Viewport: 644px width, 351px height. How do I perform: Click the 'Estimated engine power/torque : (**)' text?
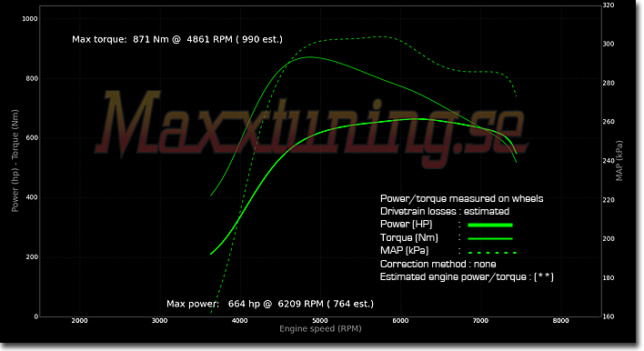pyautogui.click(x=467, y=277)
